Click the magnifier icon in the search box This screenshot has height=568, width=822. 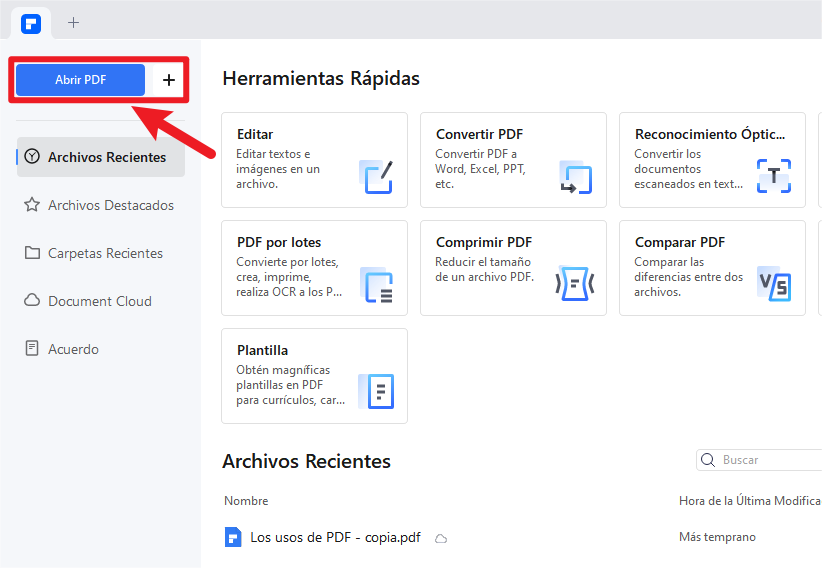[x=708, y=460]
